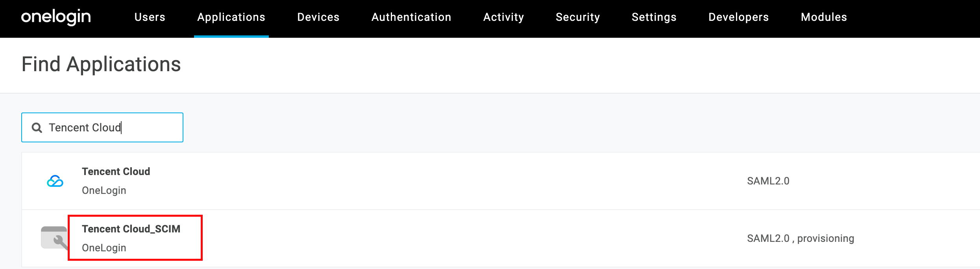Screen dimensions: 980x269
Task: Open the Activity menu
Action: coord(503,17)
